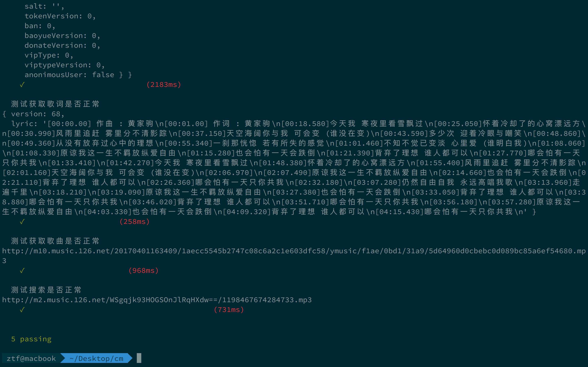This screenshot has height=367, width=588.
Task: Click the m2.music.126.net mp3 link
Action: [x=157, y=300]
